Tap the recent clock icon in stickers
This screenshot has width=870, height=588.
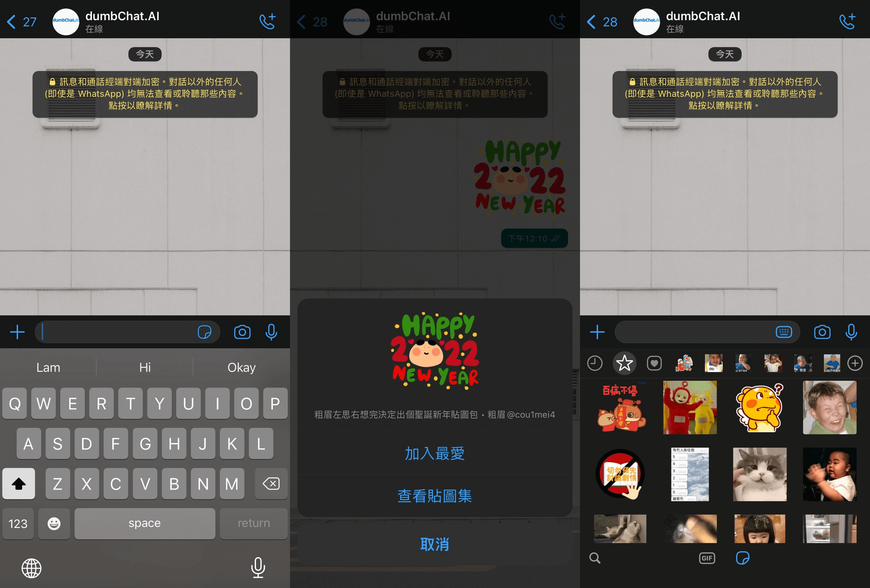click(596, 362)
